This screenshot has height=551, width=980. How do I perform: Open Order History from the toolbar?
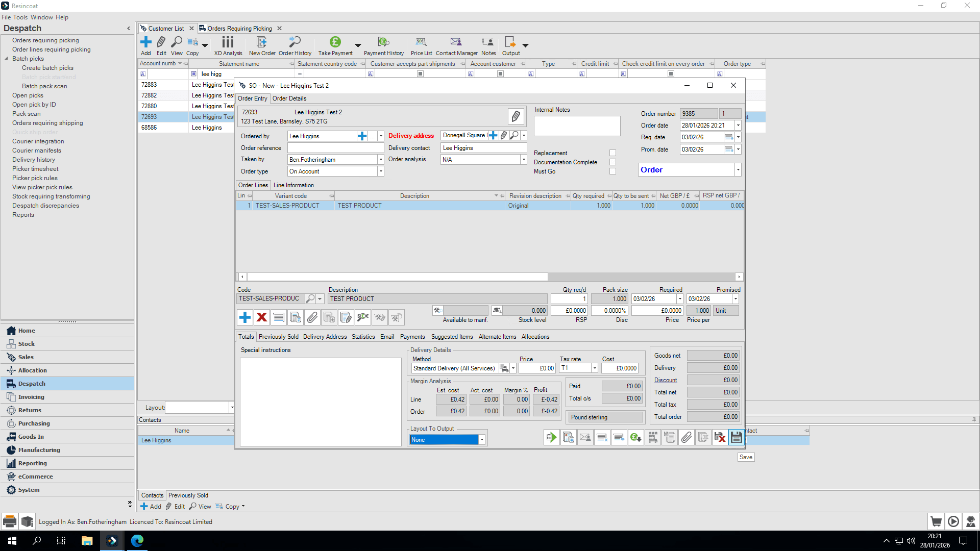pos(295,46)
